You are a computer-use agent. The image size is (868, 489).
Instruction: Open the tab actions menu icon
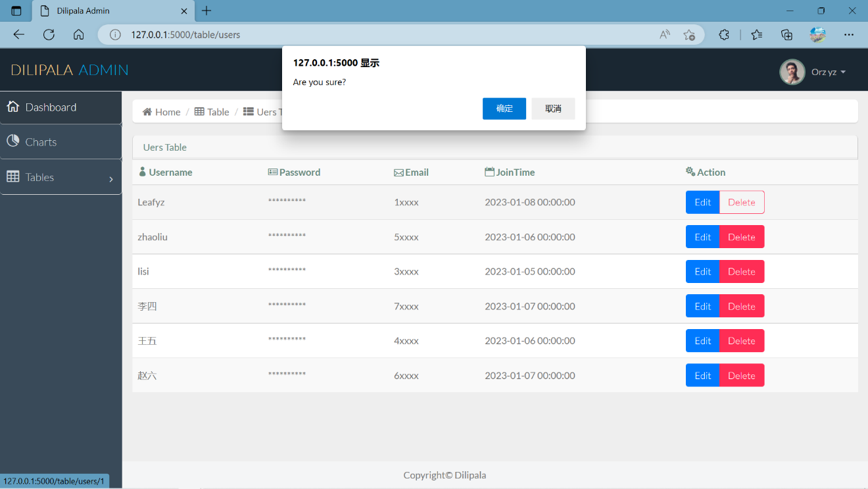[x=16, y=11]
